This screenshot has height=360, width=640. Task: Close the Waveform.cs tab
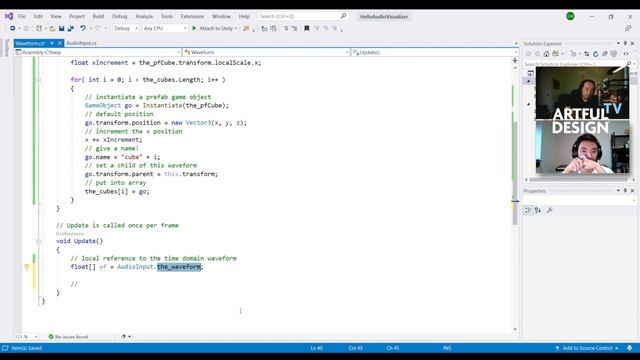click(60, 43)
